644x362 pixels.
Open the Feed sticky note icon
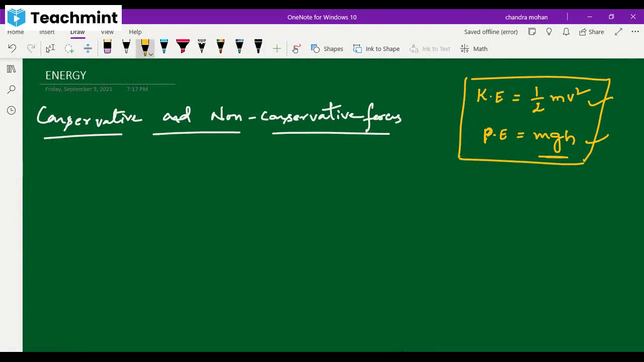532,32
